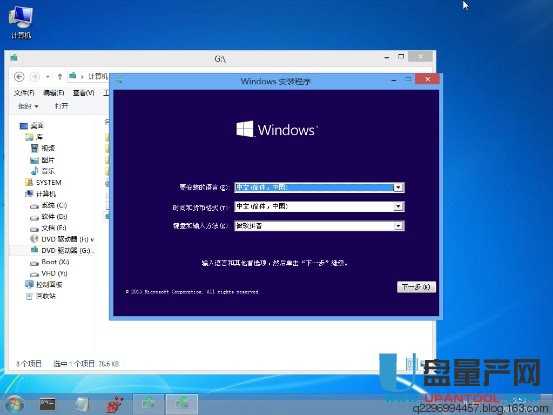
Task: Open the grey notepad-like taskbar icon
Action: (x=81, y=404)
